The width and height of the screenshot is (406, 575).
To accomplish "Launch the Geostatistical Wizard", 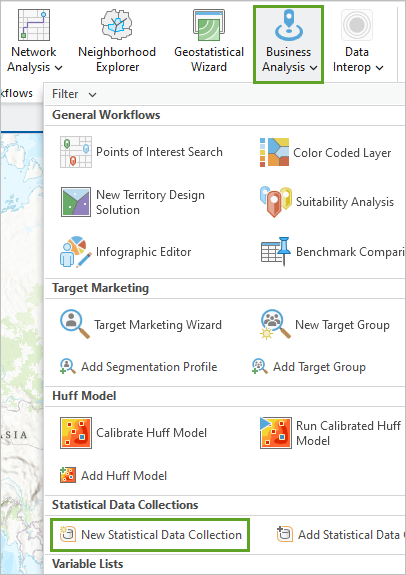I will tap(209, 41).
